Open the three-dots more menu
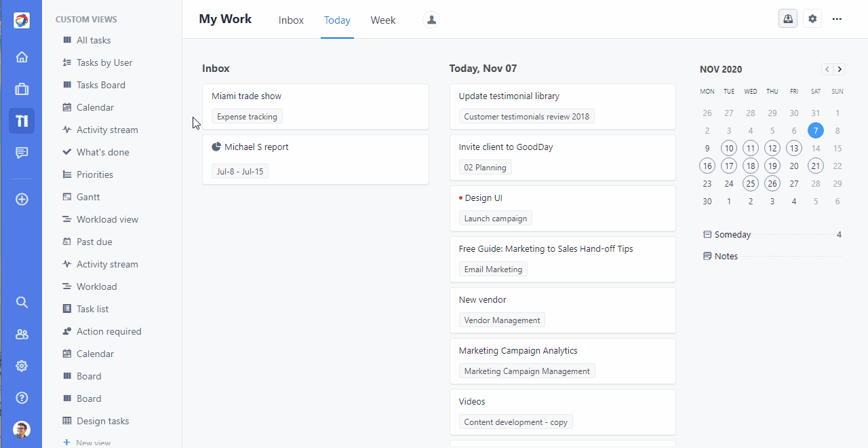Screen dimensions: 868x448 [837, 19]
